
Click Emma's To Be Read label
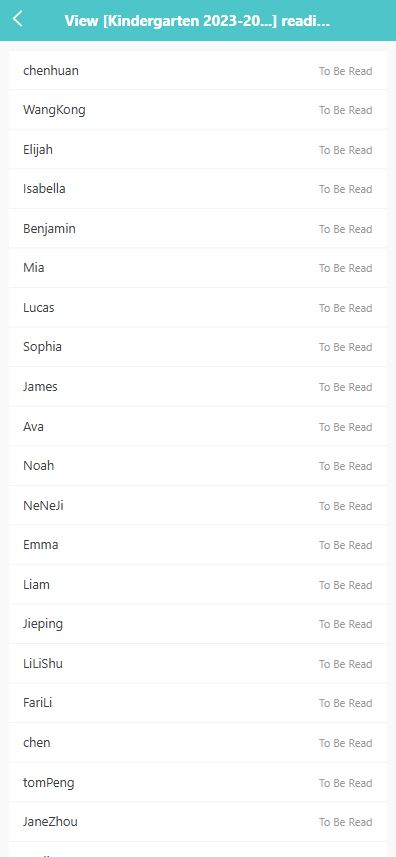pyautogui.click(x=345, y=545)
